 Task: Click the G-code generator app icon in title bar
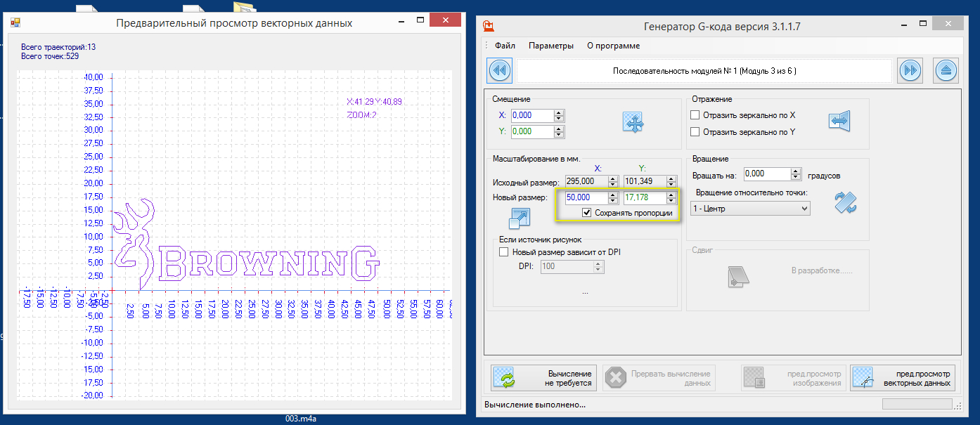point(489,27)
